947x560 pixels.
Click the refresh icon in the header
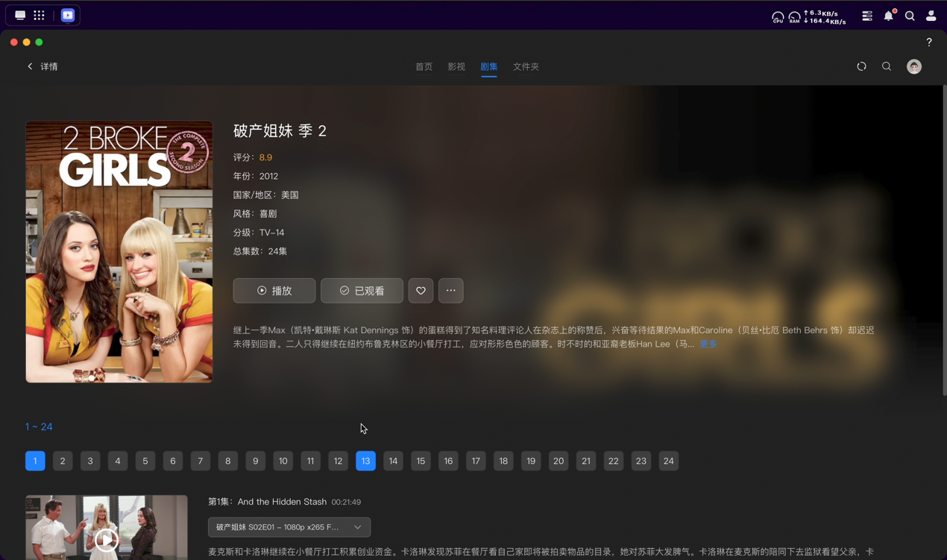click(861, 66)
